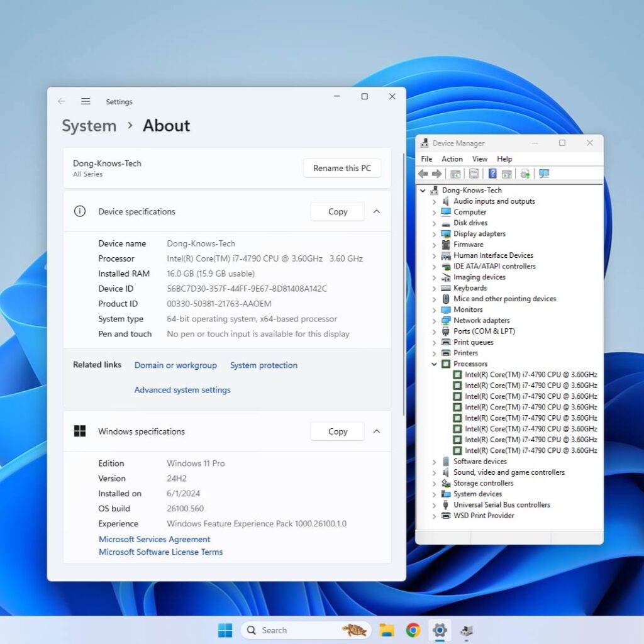The height and width of the screenshot is (644, 644).
Task: Click the Device ID value text
Action: tap(247, 289)
